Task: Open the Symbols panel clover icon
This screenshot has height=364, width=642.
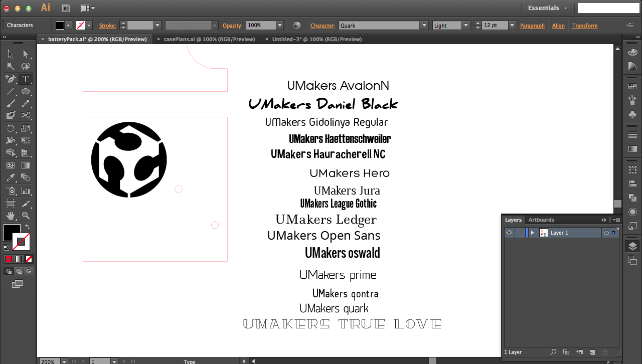Action: (632, 114)
